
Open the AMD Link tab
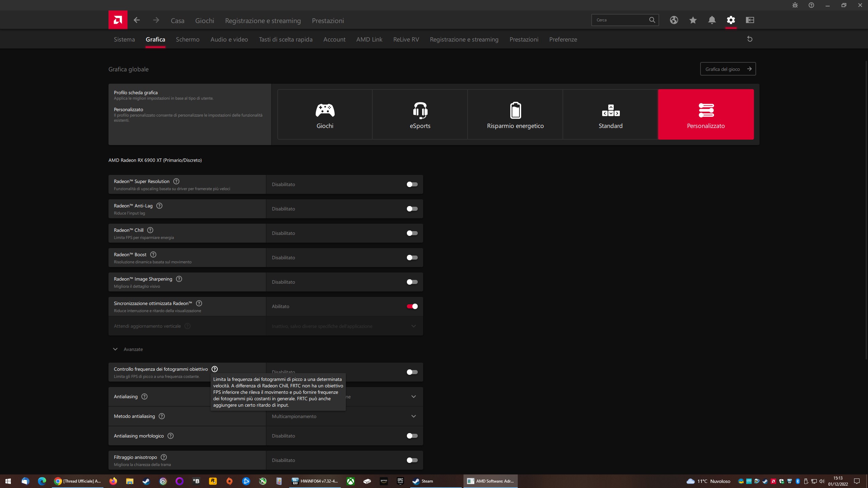pyautogui.click(x=369, y=39)
